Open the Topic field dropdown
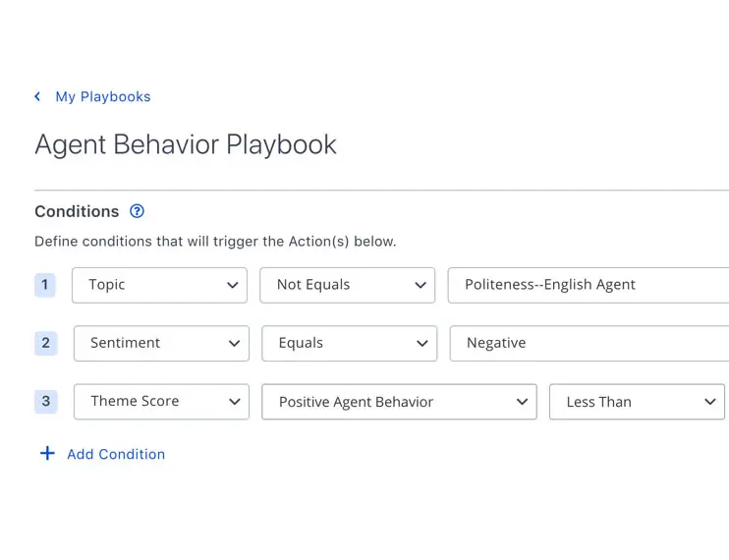Viewport: 729px width, 560px height. pos(159,285)
